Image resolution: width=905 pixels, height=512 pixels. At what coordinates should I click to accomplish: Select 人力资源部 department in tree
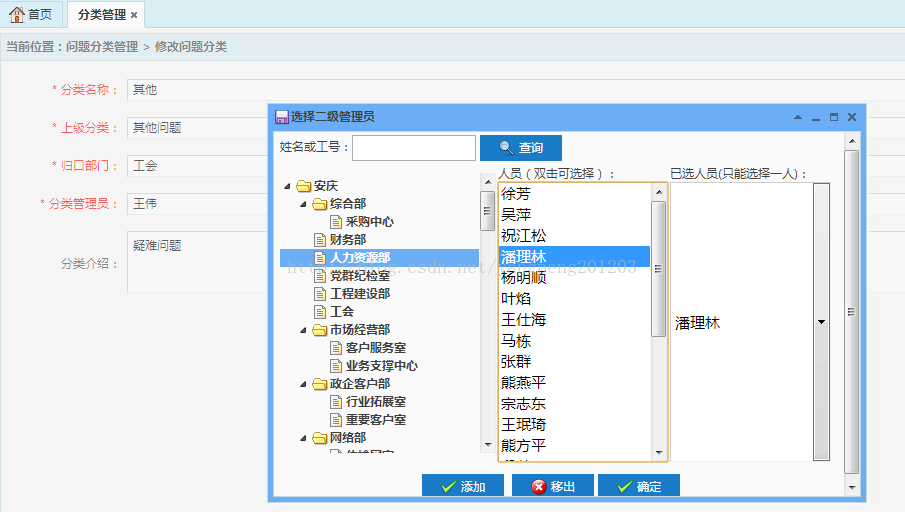(x=379, y=257)
